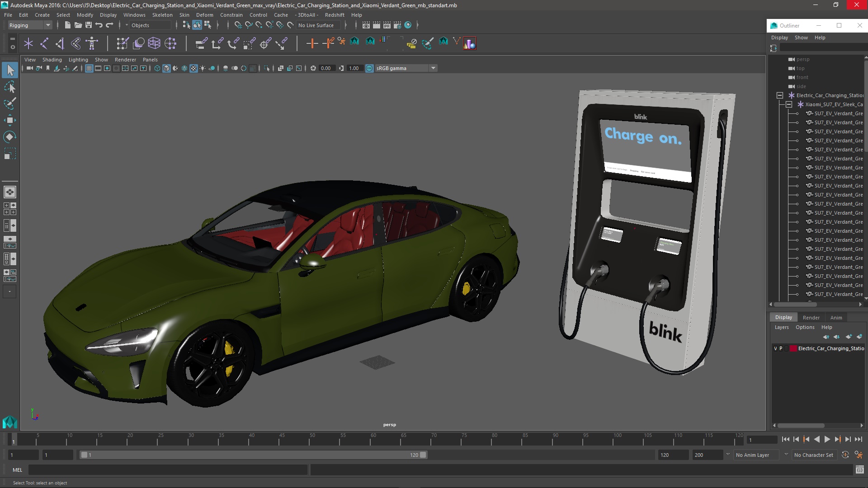Open the Deform menu
This screenshot has width=868, height=488.
[204, 15]
